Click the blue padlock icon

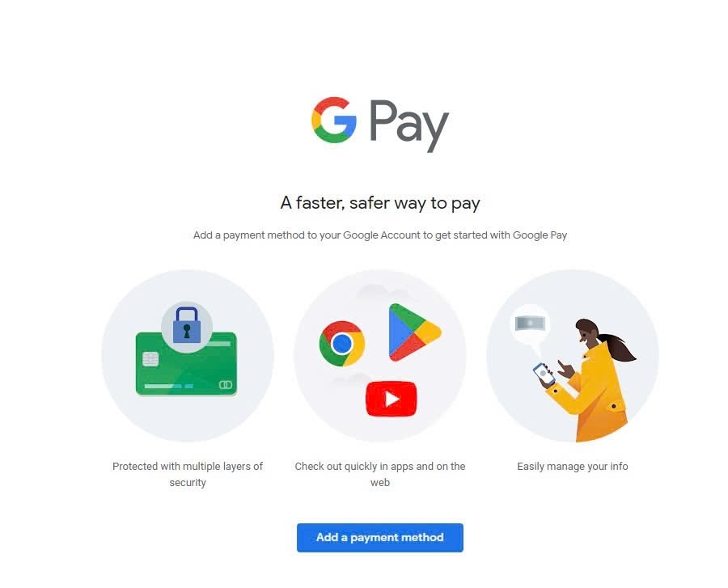[187, 325]
